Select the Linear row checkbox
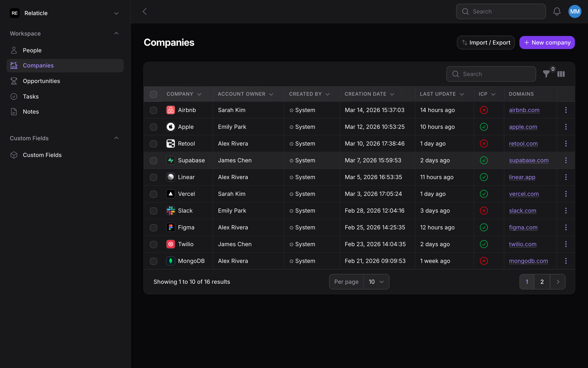This screenshot has width=588, height=368. pyautogui.click(x=153, y=178)
